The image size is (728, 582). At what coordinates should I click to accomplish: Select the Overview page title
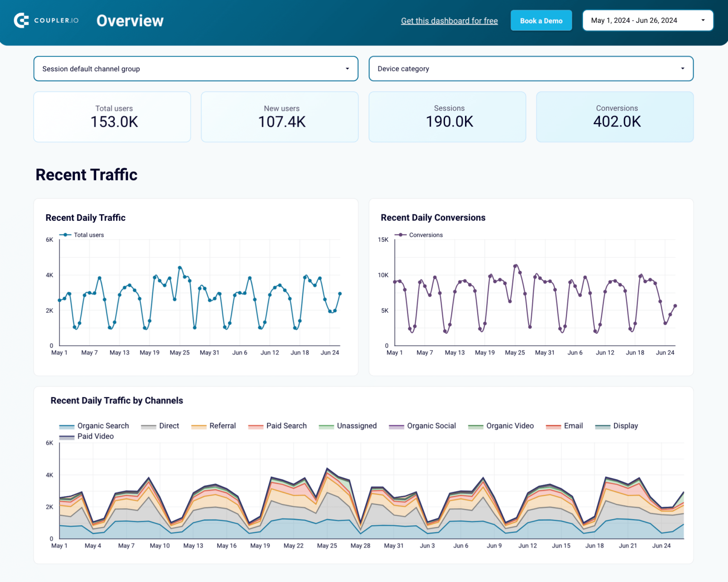130,20
